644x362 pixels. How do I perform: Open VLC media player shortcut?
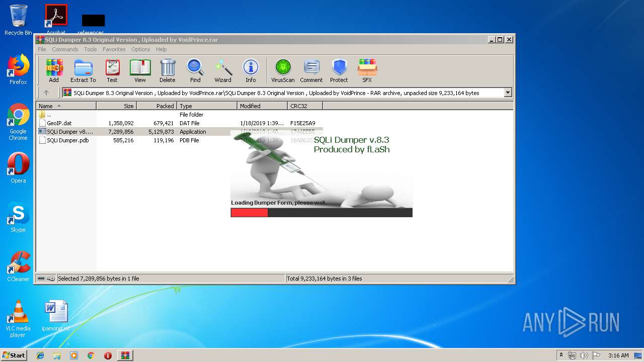click(18, 319)
